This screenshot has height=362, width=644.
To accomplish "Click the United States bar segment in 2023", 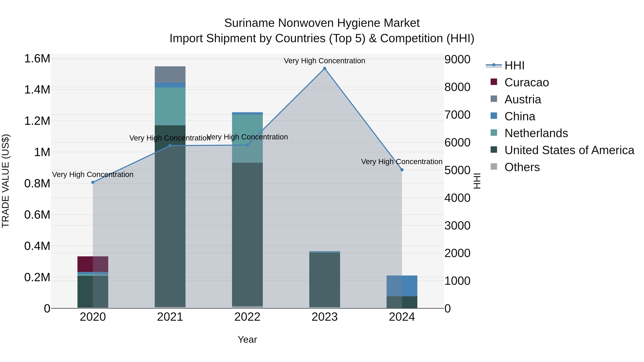I will (325, 280).
